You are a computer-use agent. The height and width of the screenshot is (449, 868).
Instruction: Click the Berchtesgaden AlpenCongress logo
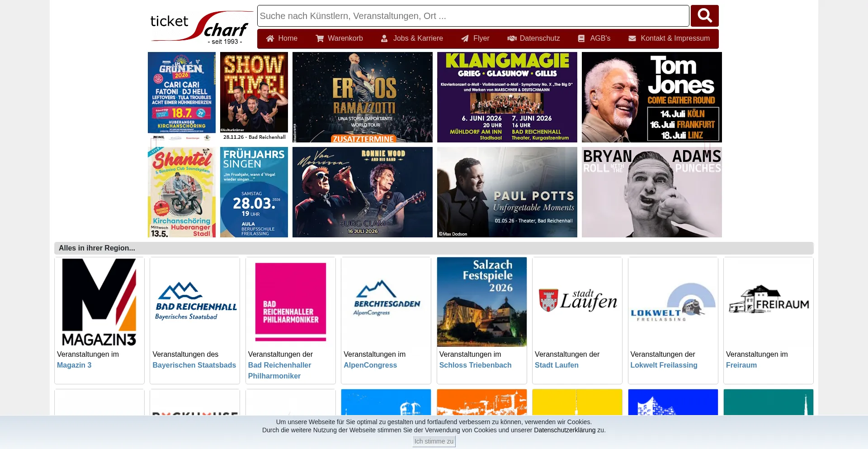[x=386, y=302]
